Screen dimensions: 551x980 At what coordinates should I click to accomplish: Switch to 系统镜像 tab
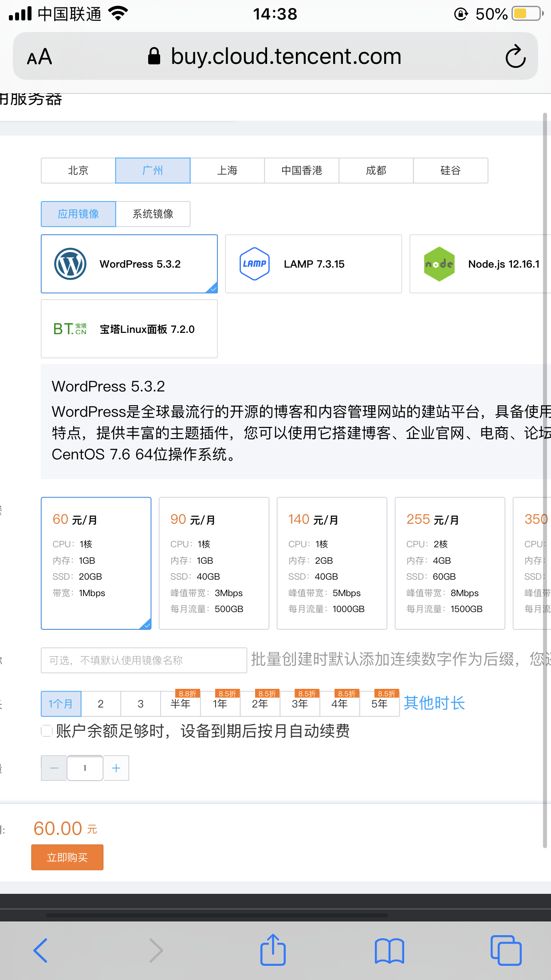click(x=153, y=214)
